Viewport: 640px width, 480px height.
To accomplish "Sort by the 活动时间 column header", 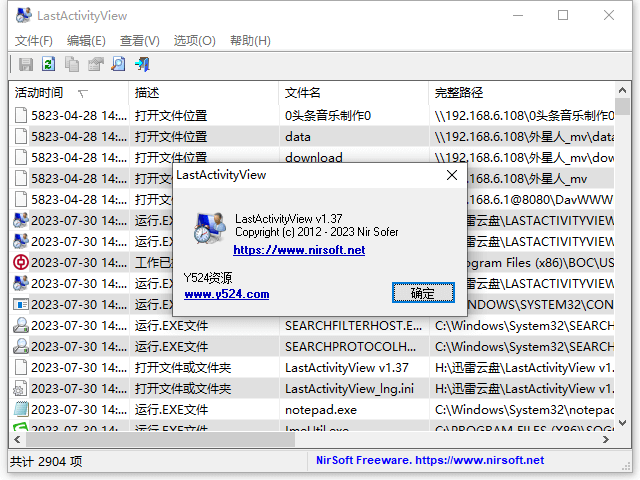I will click(69, 93).
